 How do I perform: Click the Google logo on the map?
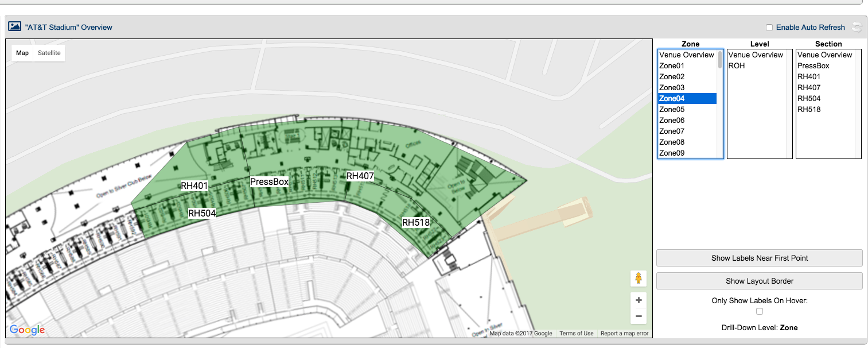tap(27, 330)
